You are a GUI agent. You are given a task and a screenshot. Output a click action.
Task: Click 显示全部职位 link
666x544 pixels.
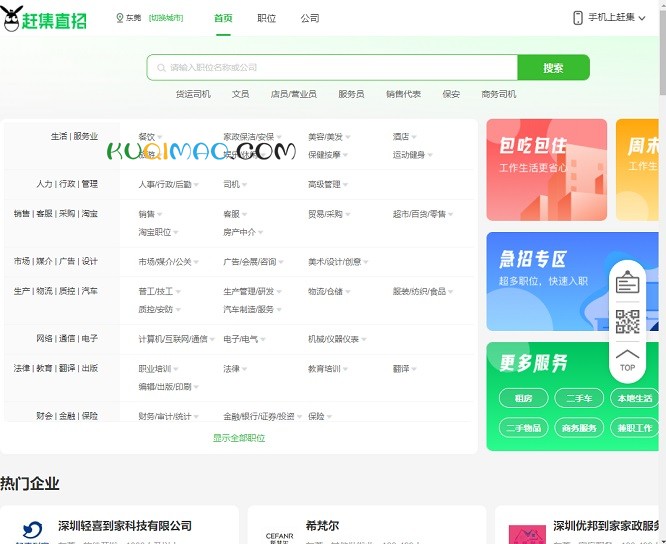239,438
